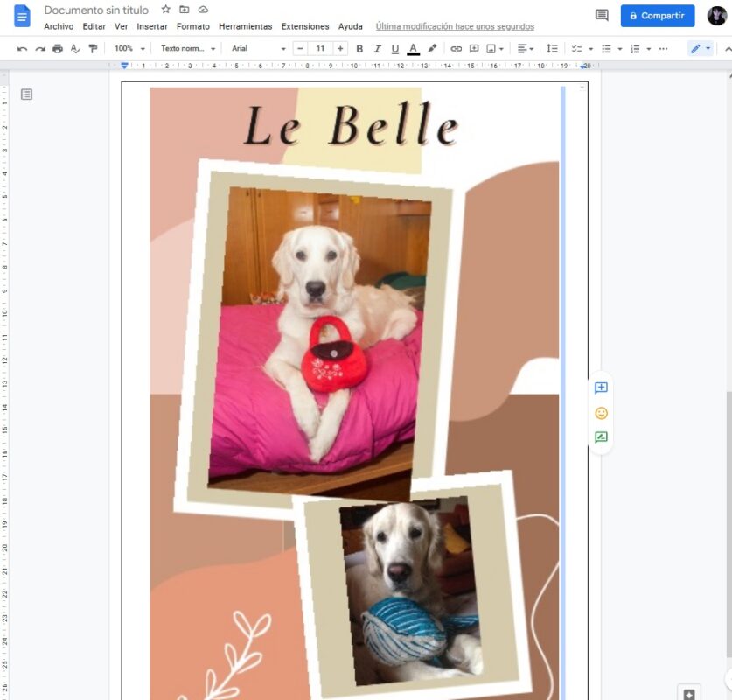Click the Undo arrow icon

tap(22, 49)
